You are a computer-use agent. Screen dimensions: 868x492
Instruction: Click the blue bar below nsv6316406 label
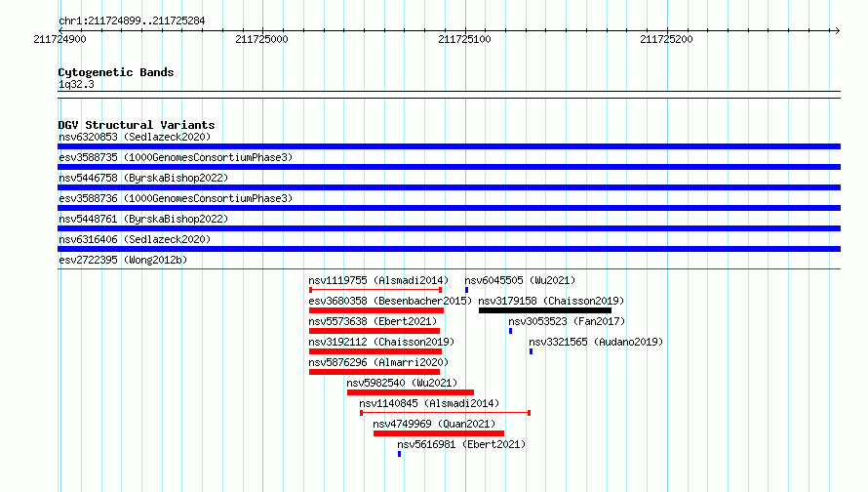pos(449,249)
